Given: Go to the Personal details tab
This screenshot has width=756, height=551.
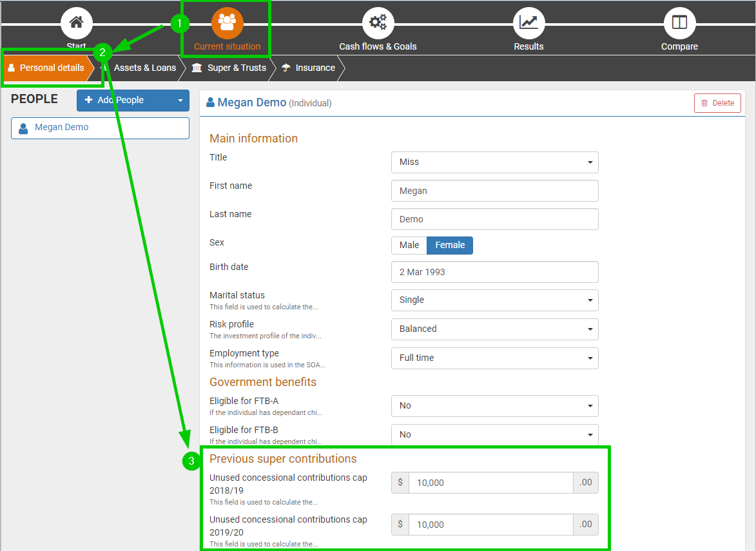Looking at the screenshot, I should (51, 68).
